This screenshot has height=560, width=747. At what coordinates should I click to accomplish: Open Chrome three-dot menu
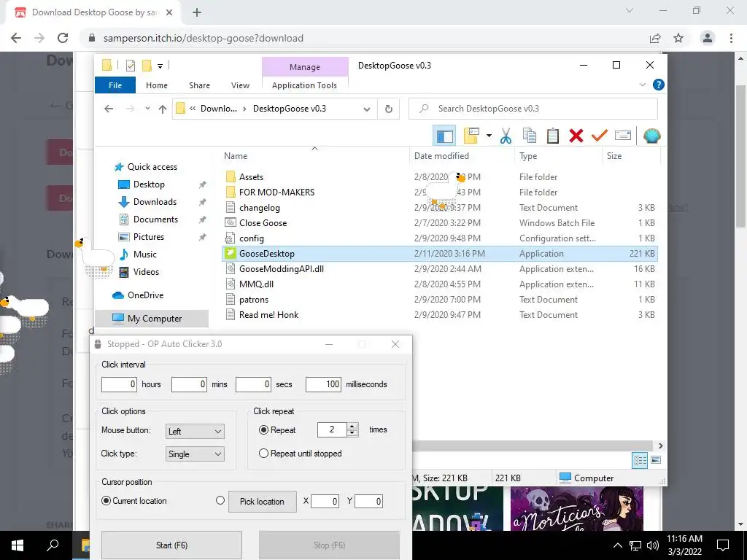pos(731,38)
